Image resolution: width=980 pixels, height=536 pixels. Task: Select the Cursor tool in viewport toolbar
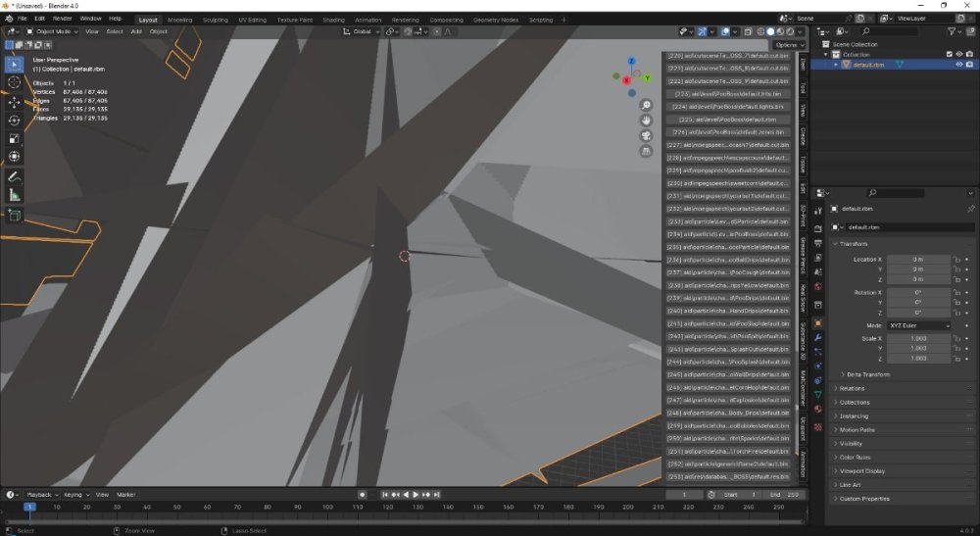coord(14,82)
